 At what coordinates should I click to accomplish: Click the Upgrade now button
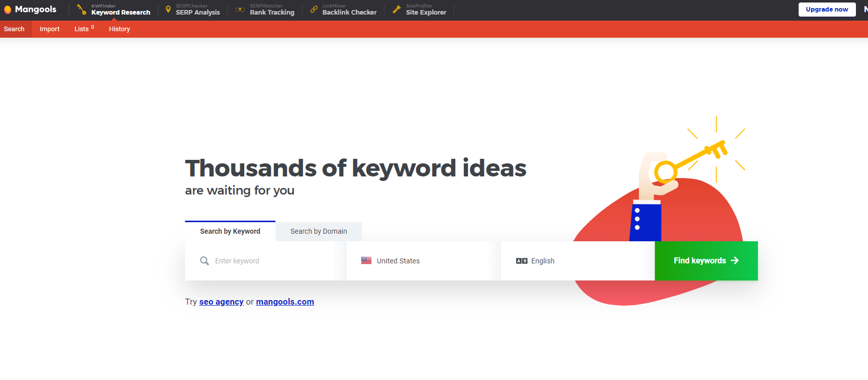(827, 10)
